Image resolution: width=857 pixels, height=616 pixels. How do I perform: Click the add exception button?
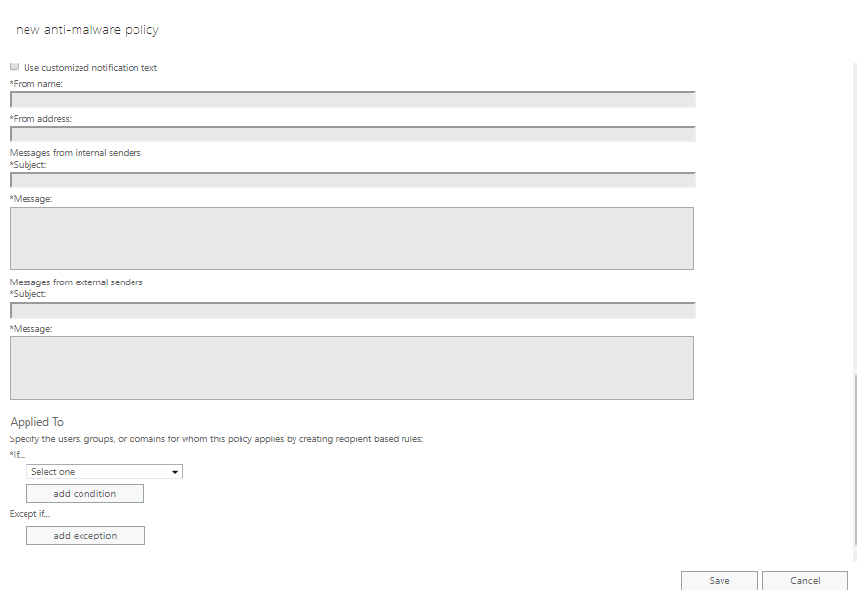[x=85, y=536]
